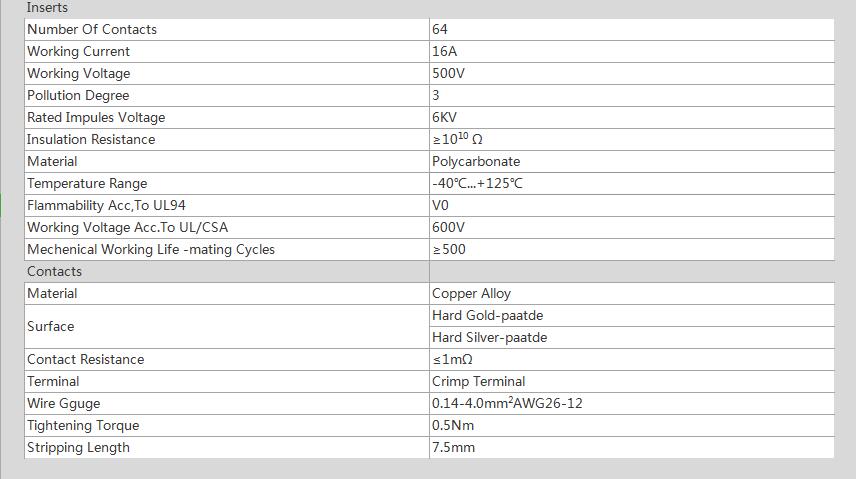Click the 16A value cell

click(632, 51)
